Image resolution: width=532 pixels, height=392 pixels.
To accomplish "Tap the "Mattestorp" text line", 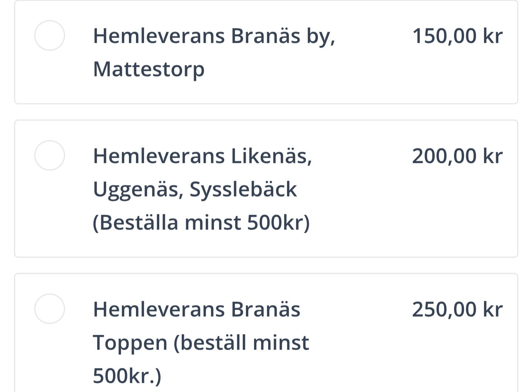I will click(149, 69).
